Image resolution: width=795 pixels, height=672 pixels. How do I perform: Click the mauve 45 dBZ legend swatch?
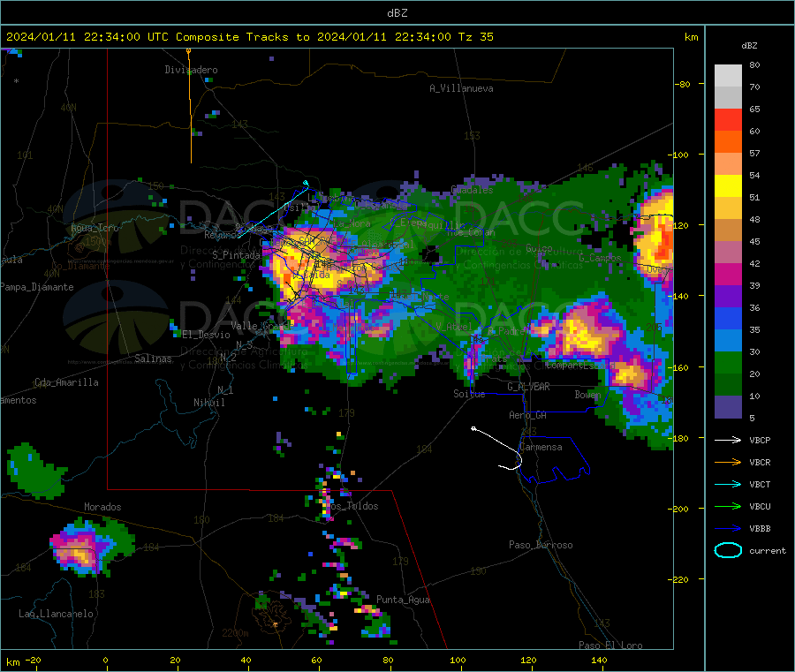click(x=728, y=252)
